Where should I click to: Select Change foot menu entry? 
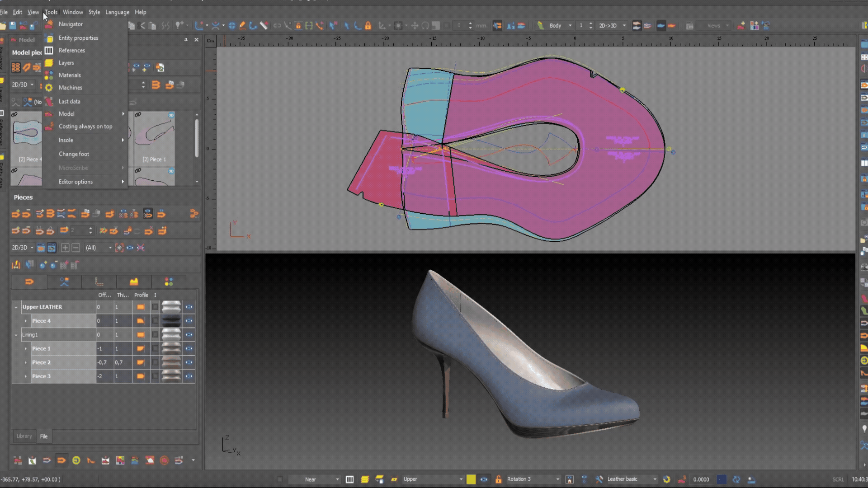(74, 154)
